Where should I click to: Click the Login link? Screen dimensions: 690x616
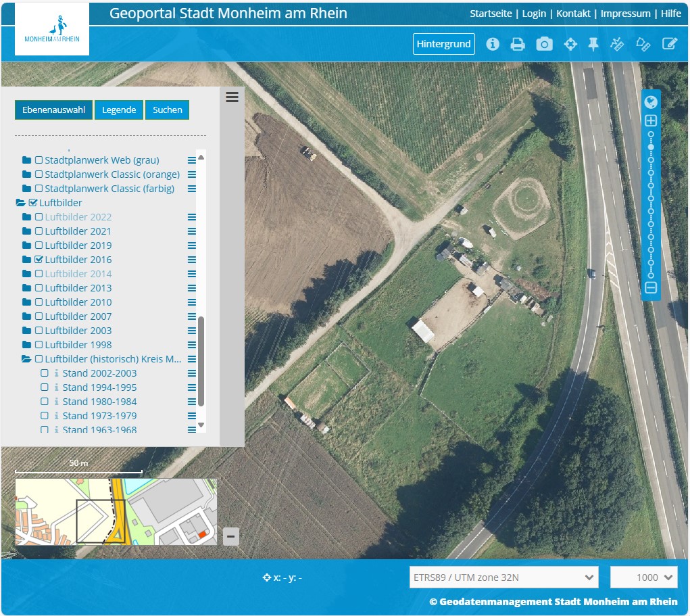(534, 14)
